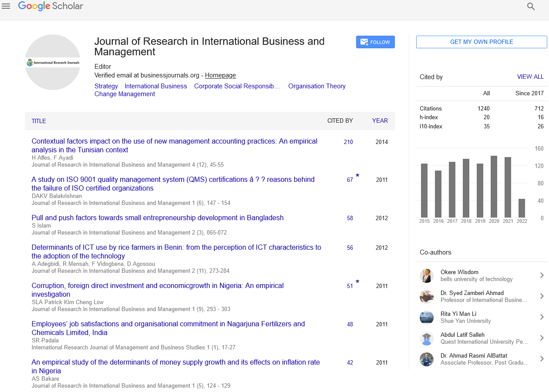Screen dimensions: 549x392
Task: Click Rita Yi Man Li's avatar
Action: (427, 317)
